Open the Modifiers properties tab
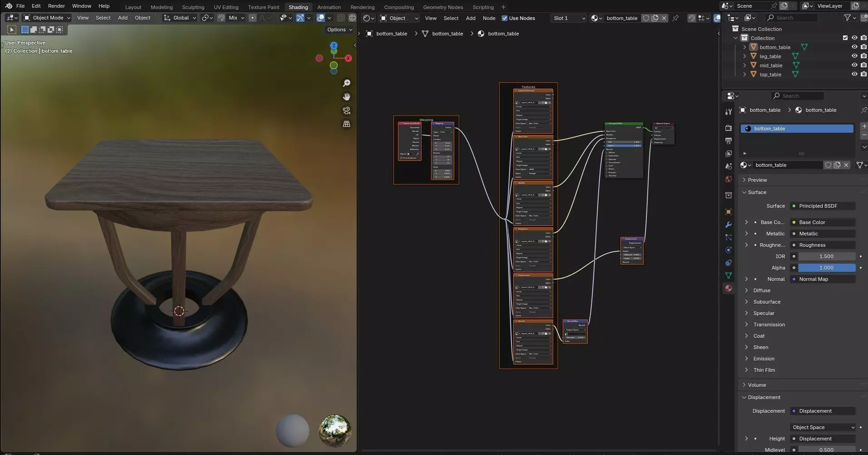The height and width of the screenshot is (455, 868). point(729,225)
